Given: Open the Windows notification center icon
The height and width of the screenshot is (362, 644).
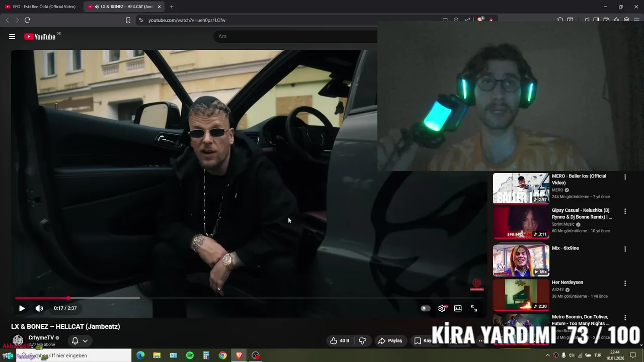Looking at the screenshot, I should click(633, 355).
